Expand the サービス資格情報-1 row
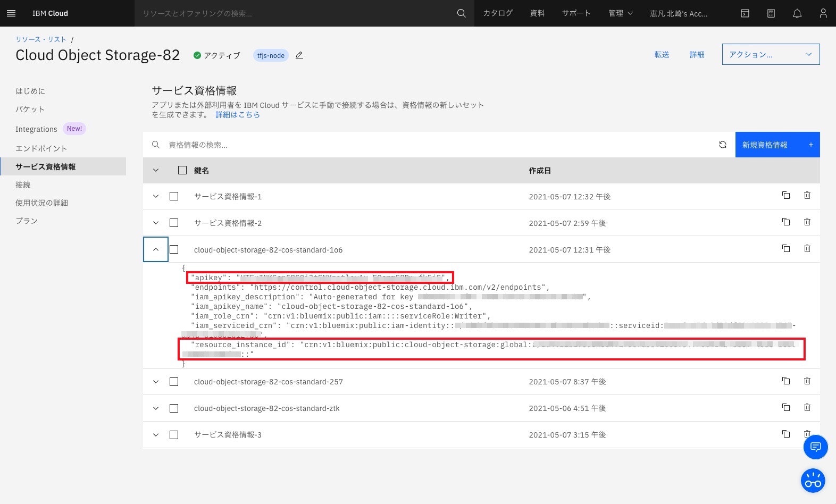Image resolution: width=836 pixels, height=504 pixels. click(156, 196)
